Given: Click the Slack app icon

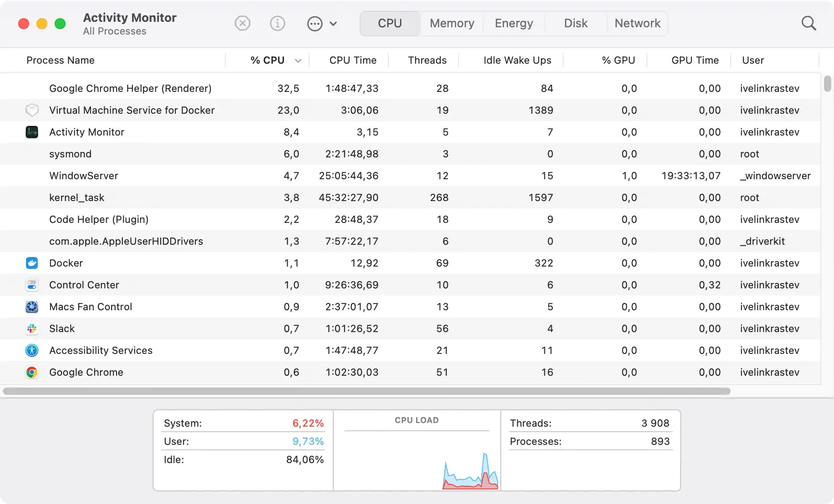Looking at the screenshot, I should [x=32, y=328].
